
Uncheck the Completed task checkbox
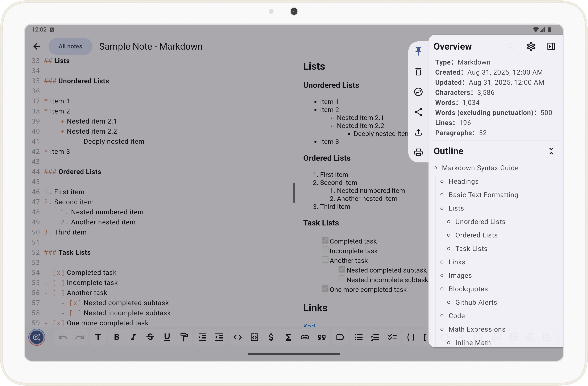(325, 240)
